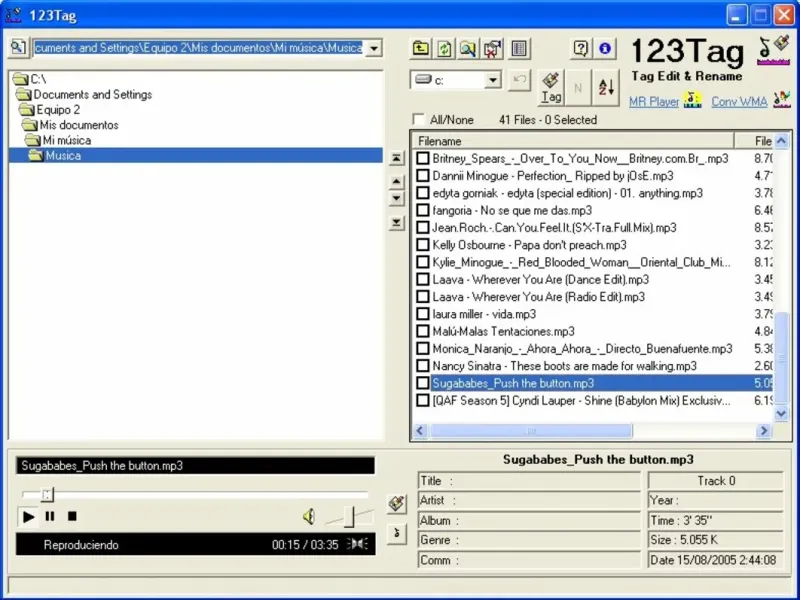Screen dimensions: 800x600
Task: Click the remove-tag red X toolbar icon
Action: click(x=492, y=48)
